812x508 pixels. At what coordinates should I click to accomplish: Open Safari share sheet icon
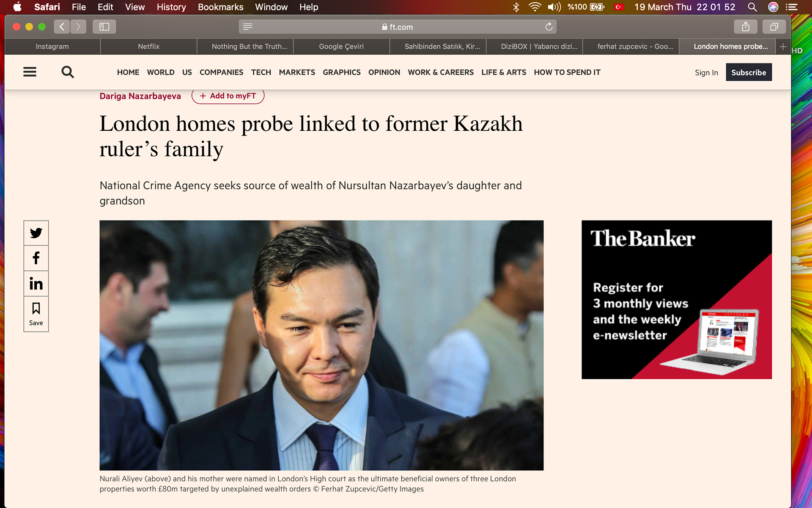tap(746, 27)
